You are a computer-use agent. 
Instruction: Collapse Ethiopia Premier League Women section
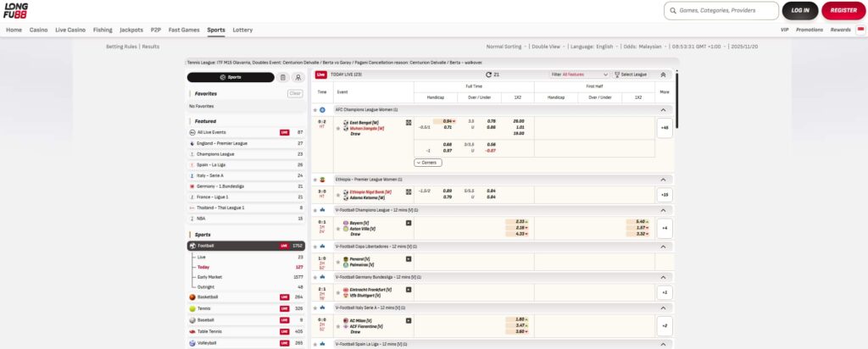pos(663,180)
